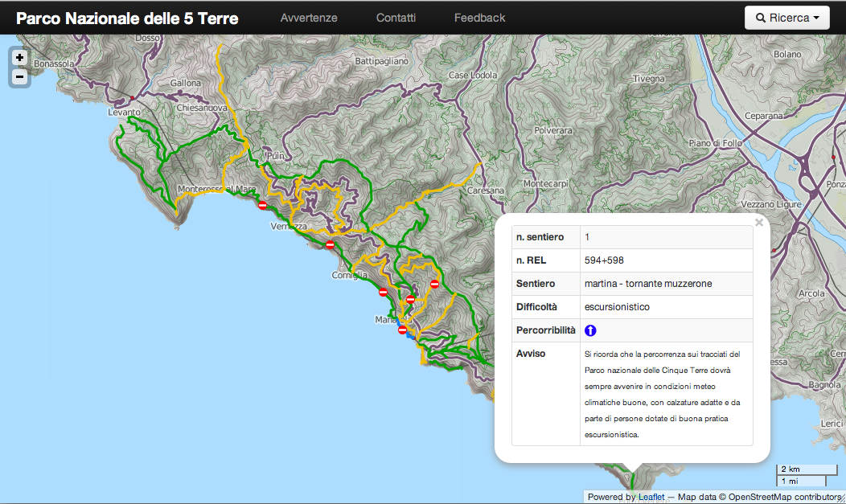
Task: Click the Arcola label on the map
Action: click(x=811, y=293)
